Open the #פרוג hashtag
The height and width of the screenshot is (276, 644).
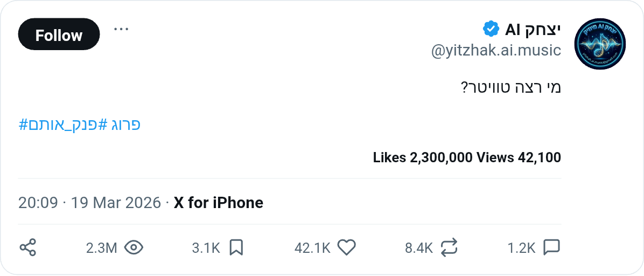(125, 125)
